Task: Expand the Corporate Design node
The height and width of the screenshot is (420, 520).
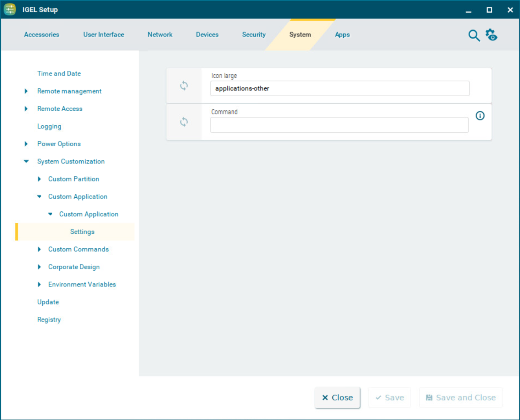Action: (x=39, y=267)
